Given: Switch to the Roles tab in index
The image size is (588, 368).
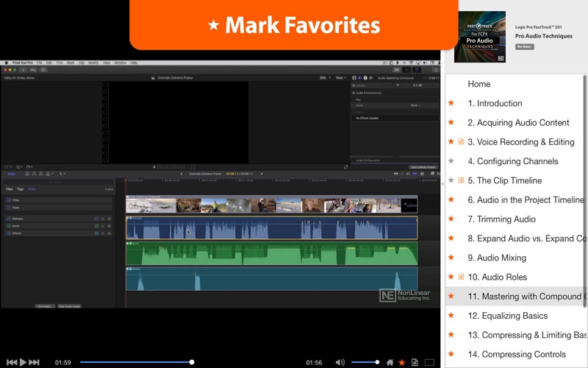Looking at the screenshot, I should [x=32, y=189].
